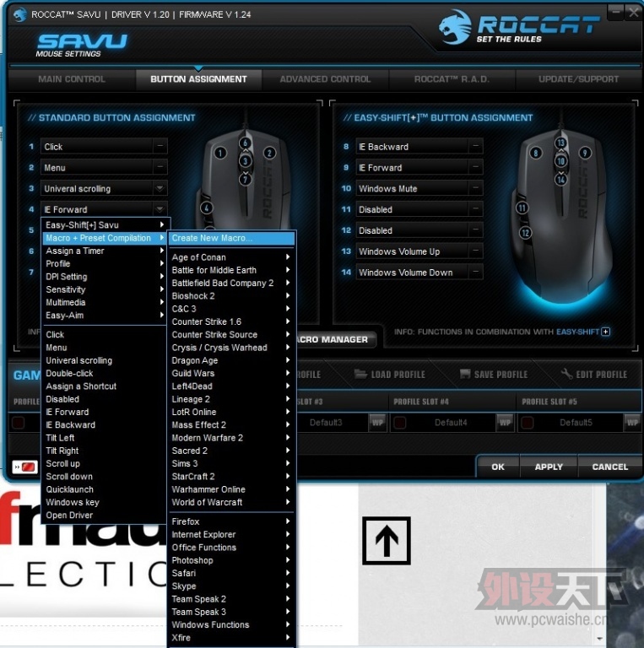Click the ROCCAT cat logo in header
The height and width of the screenshot is (648, 644).
[455, 27]
